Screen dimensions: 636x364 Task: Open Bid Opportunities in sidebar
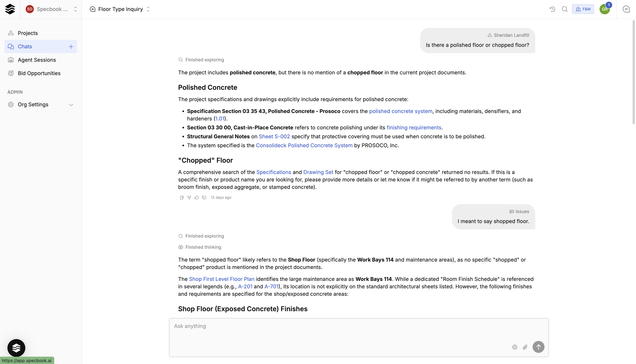tap(41, 73)
